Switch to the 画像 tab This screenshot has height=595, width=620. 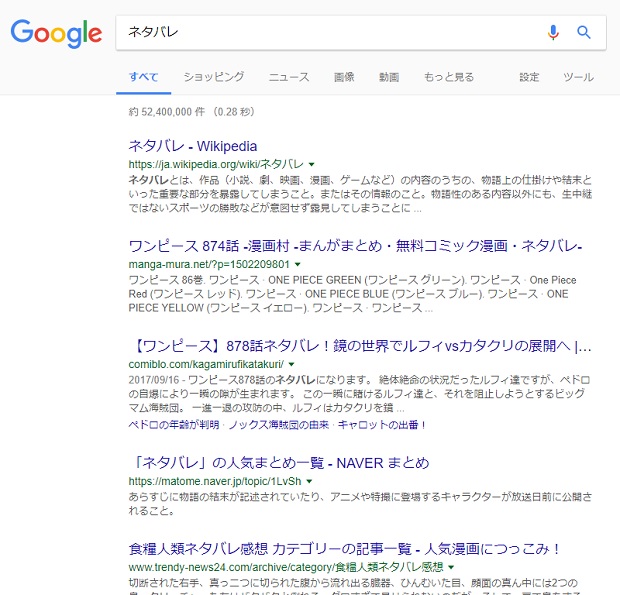coord(344,77)
